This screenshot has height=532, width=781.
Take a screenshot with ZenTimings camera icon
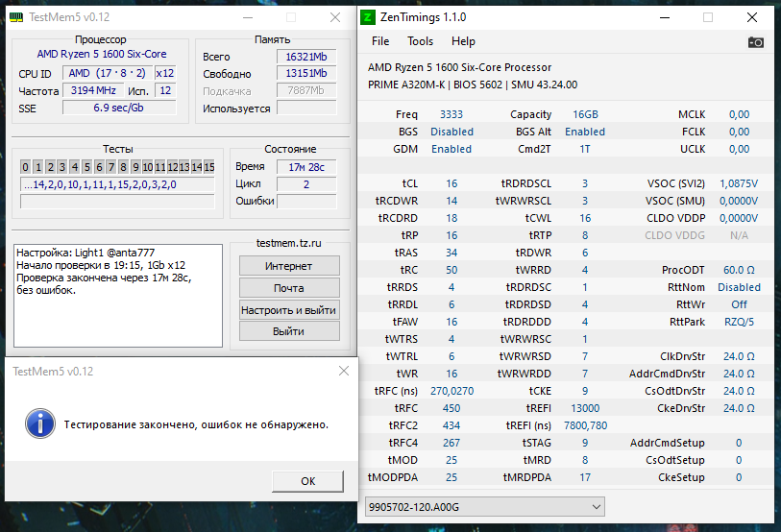point(756,42)
